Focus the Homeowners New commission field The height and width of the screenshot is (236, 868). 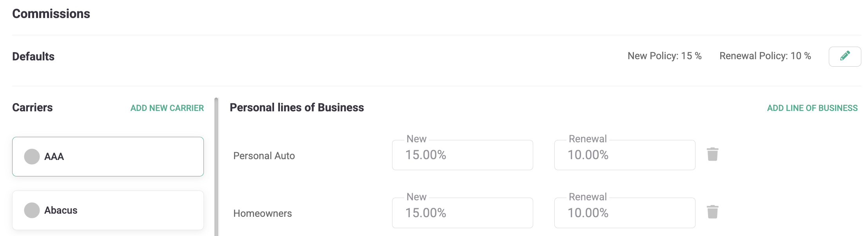pos(462,213)
